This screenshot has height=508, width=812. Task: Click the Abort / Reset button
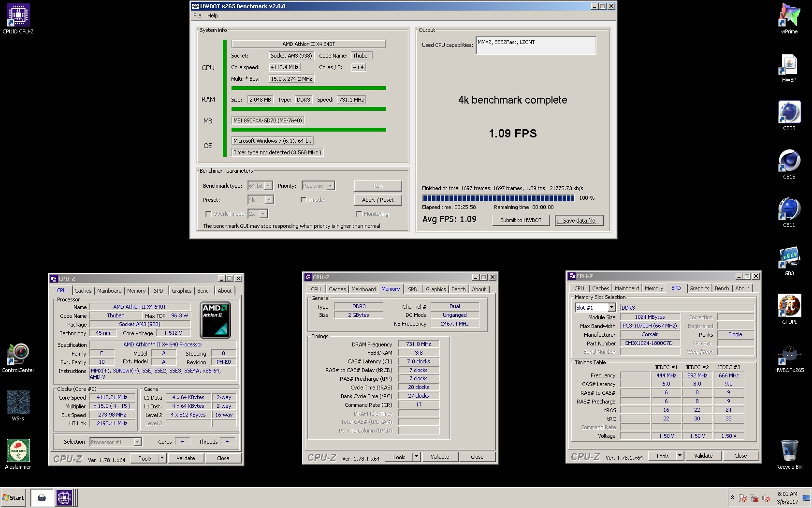(x=377, y=200)
